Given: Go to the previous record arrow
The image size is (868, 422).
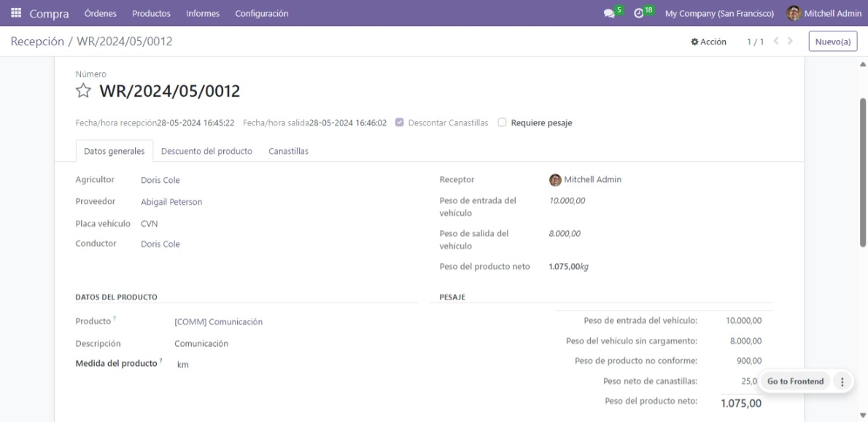Looking at the screenshot, I should tap(777, 42).
